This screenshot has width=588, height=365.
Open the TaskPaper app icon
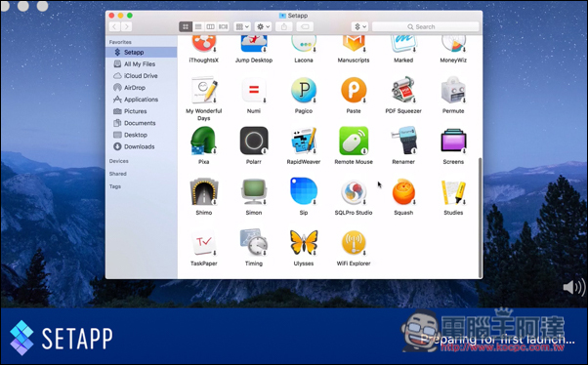(x=203, y=243)
